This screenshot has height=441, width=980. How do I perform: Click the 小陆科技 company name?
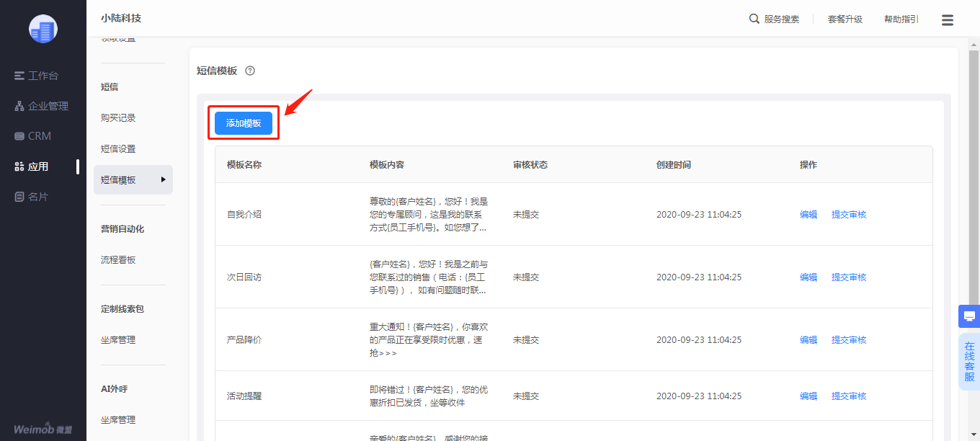[121, 18]
